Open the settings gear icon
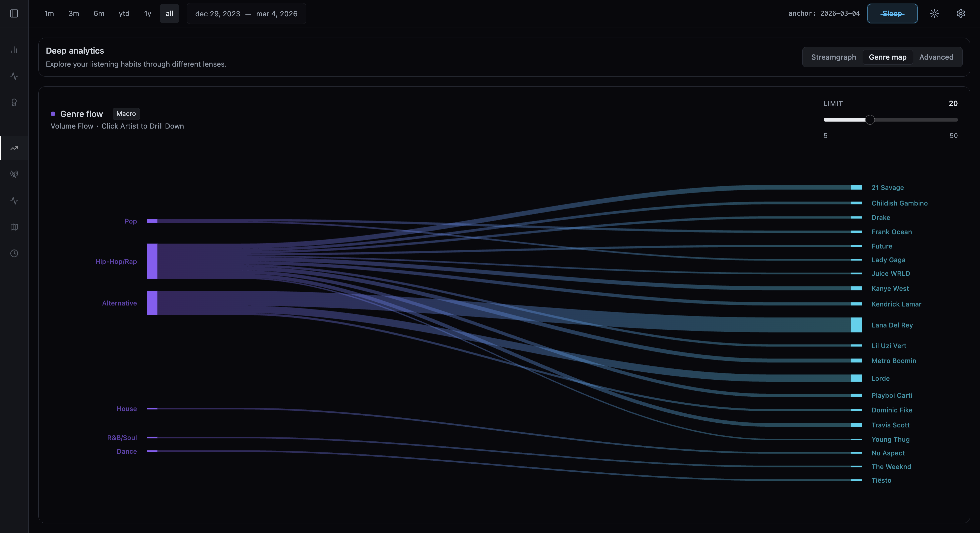The height and width of the screenshot is (533, 980). pos(961,13)
